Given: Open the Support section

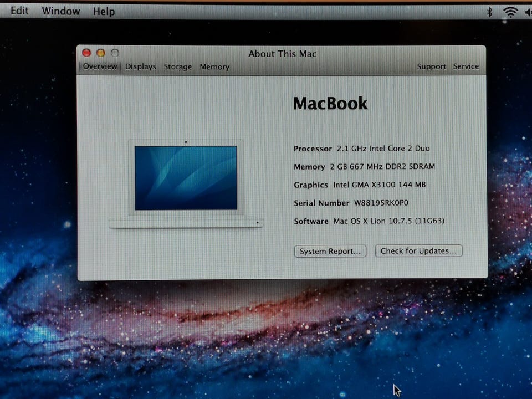Looking at the screenshot, I should click(x=431, y=66).
